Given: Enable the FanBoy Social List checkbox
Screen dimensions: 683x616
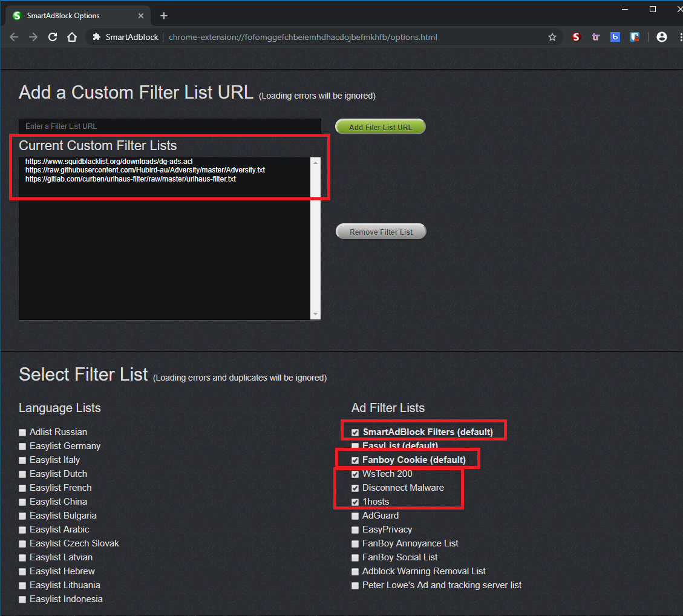Looking at the screenshot, I should pyautogui.click(x=355, y=558).
